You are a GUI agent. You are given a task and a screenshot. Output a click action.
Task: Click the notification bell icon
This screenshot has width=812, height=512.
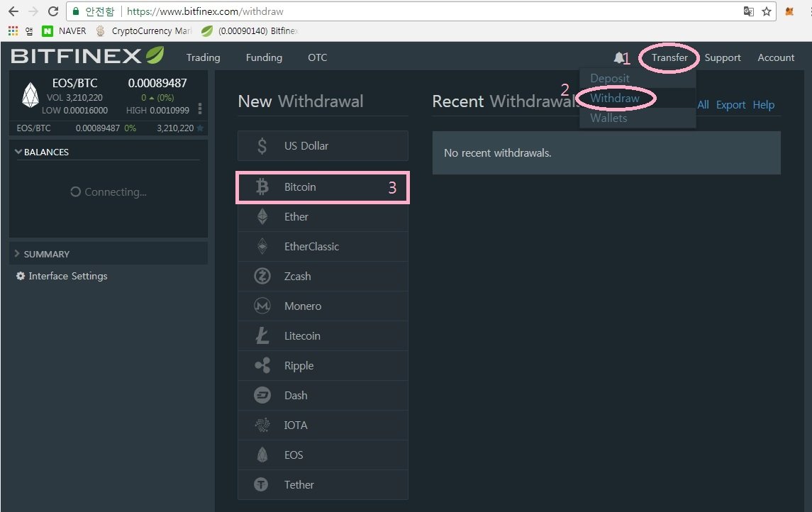(619, 57)
